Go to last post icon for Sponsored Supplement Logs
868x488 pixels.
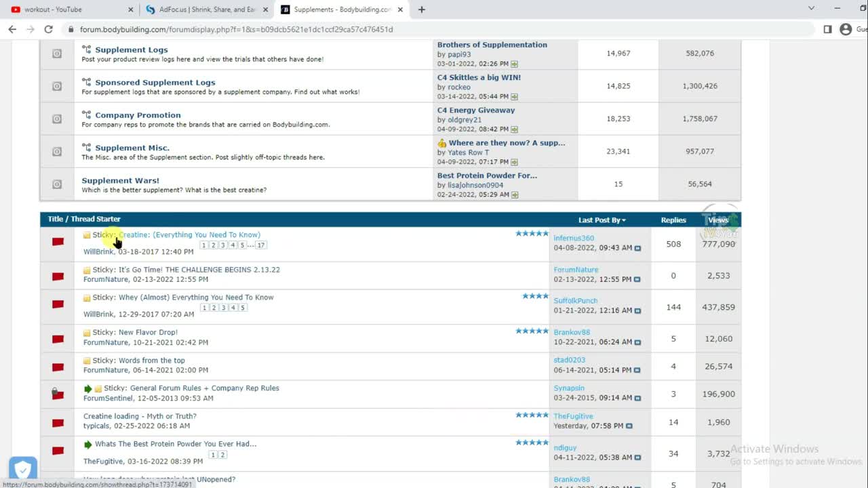point(515,97)
